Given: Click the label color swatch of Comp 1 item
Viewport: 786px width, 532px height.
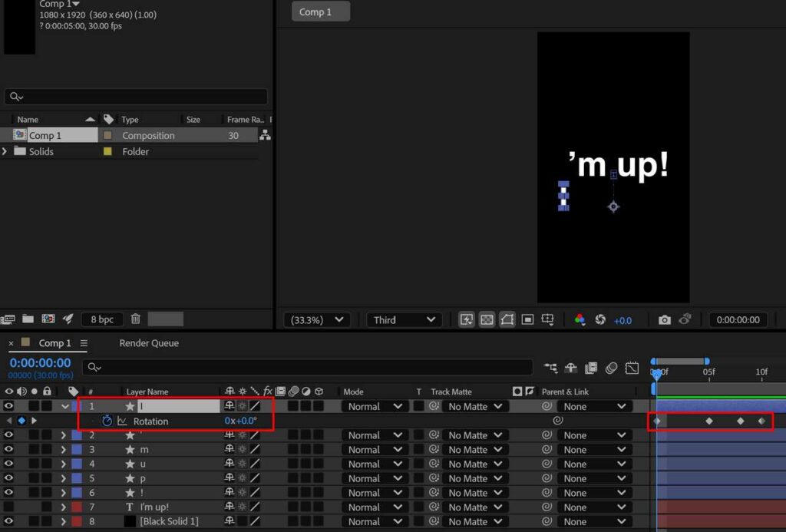Looking at the screenshot, I should 107,135.
